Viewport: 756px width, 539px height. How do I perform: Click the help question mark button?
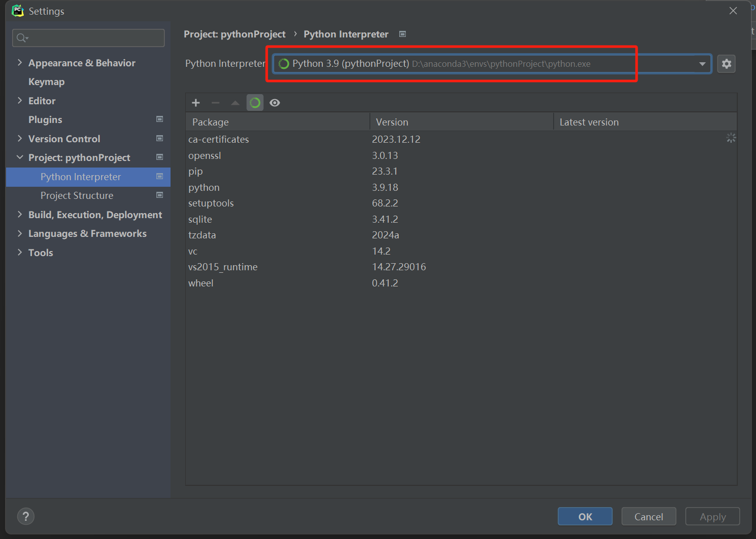point(26,516)
